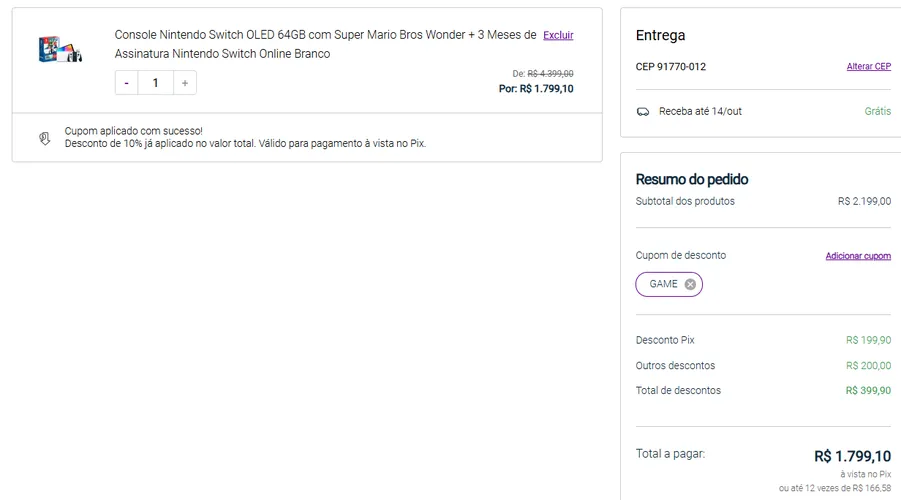Click the Resumo do pedido heading

tap(692, 179)
